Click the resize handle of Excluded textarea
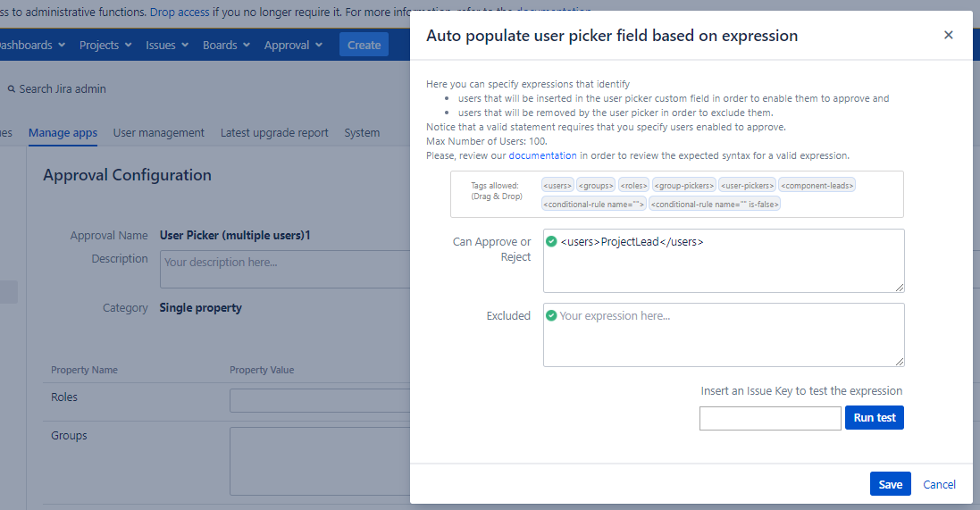This screenshot has width=980, height=510. coord(899,361)
